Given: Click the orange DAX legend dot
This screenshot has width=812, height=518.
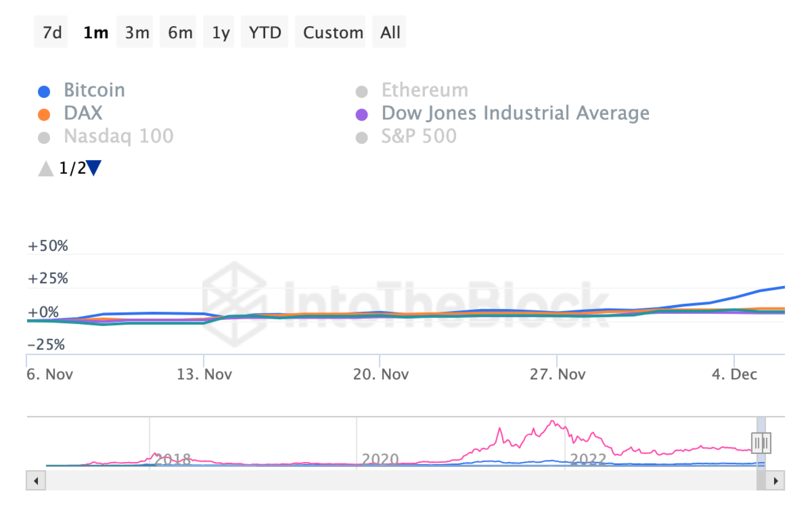Looking at the screenshot, I should click(44, 115).
